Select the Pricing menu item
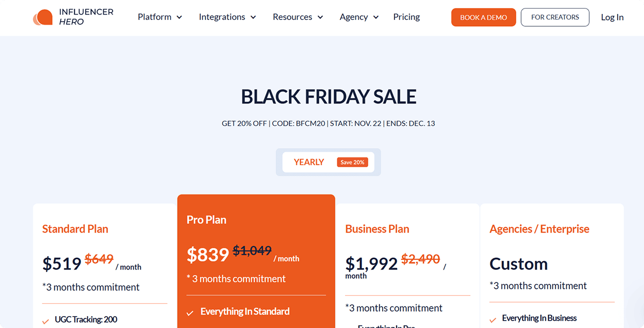Image resolution: width=644 pixels, height=328 pixels. click(x=406, y=17)
